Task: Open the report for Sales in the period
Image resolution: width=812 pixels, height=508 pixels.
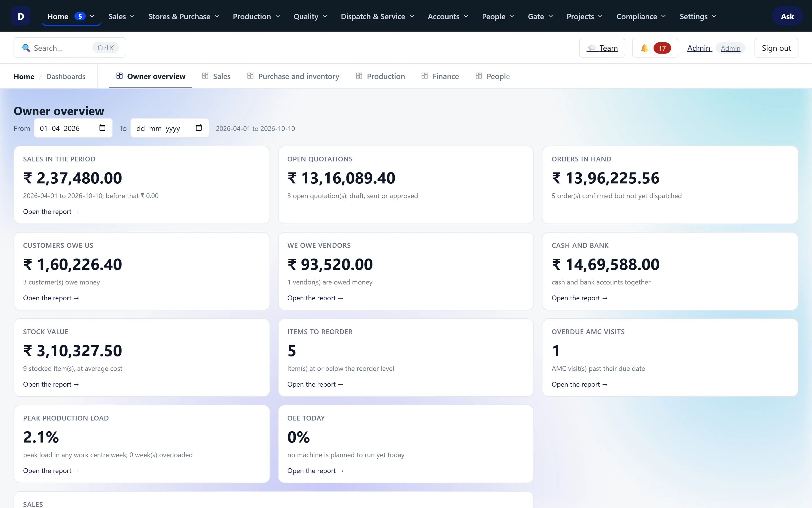Action: [x=51, y=212]
